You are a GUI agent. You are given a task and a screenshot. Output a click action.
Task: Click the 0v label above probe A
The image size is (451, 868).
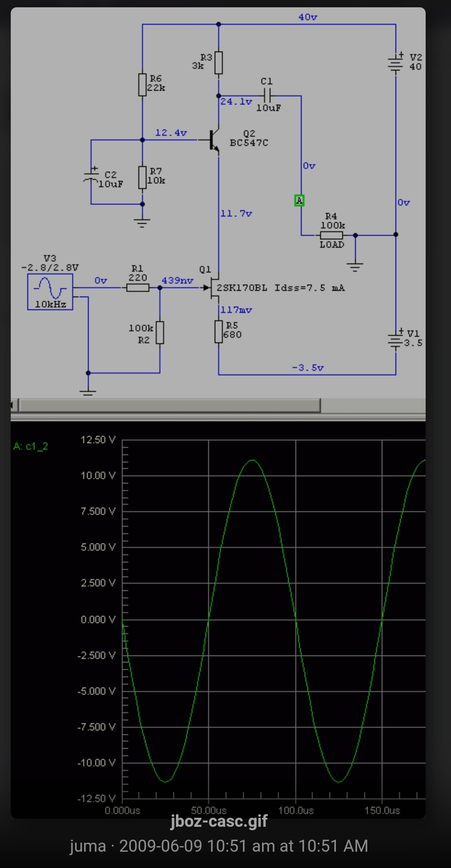point(309,166)
